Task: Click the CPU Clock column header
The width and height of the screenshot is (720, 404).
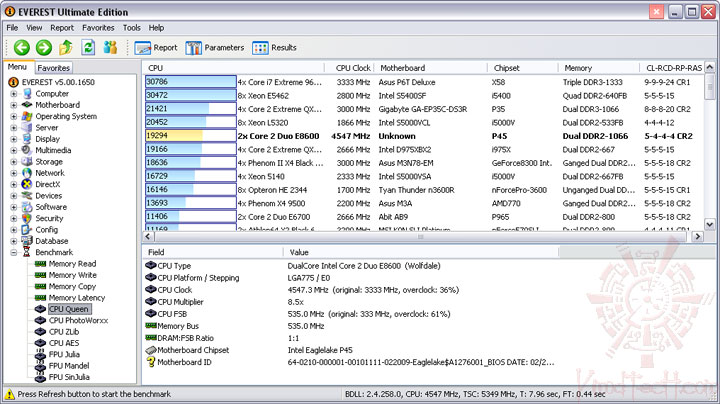Action: pyautogui.click(x=350, y=68)
